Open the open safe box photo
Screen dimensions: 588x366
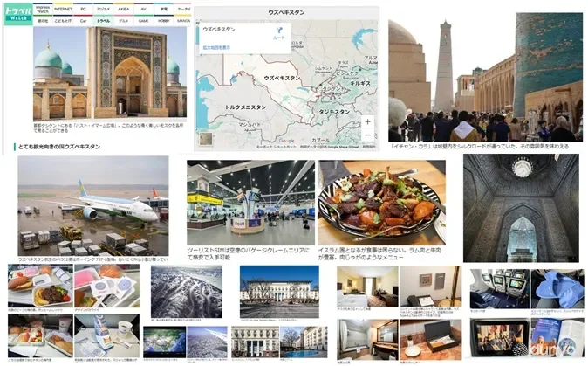(x=430, y=339)
